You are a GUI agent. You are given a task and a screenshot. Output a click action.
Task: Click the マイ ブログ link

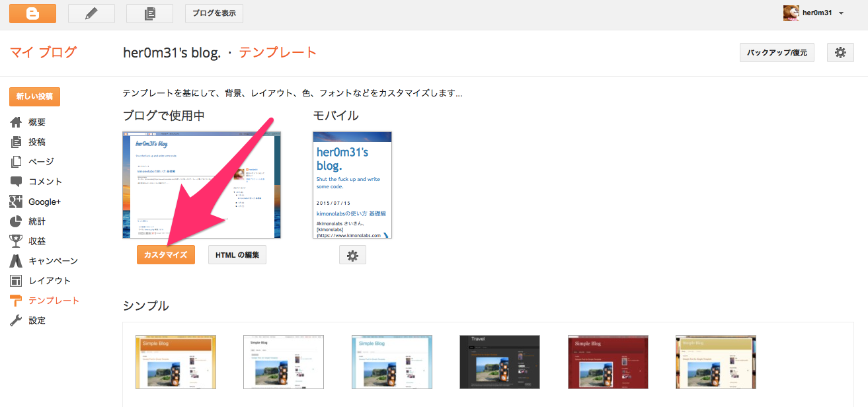[x=43, y=52]
